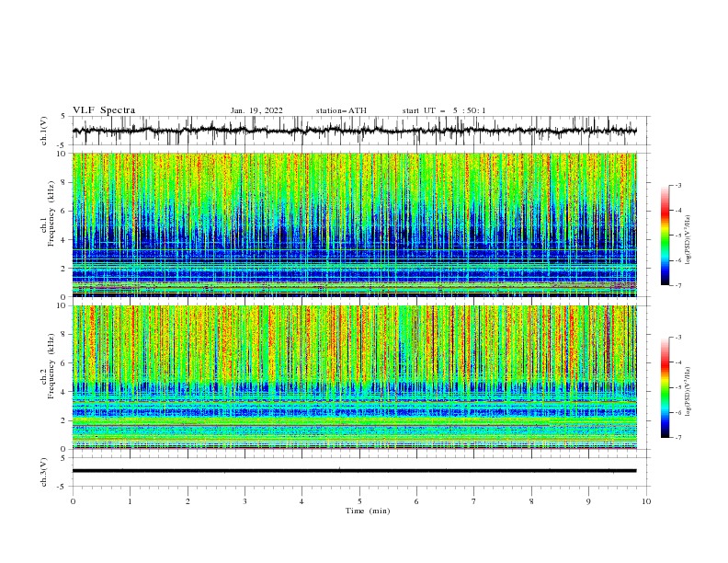Click the "-4" tick on lower colorbar
The image size is (728, 563).
coord(677,362)
